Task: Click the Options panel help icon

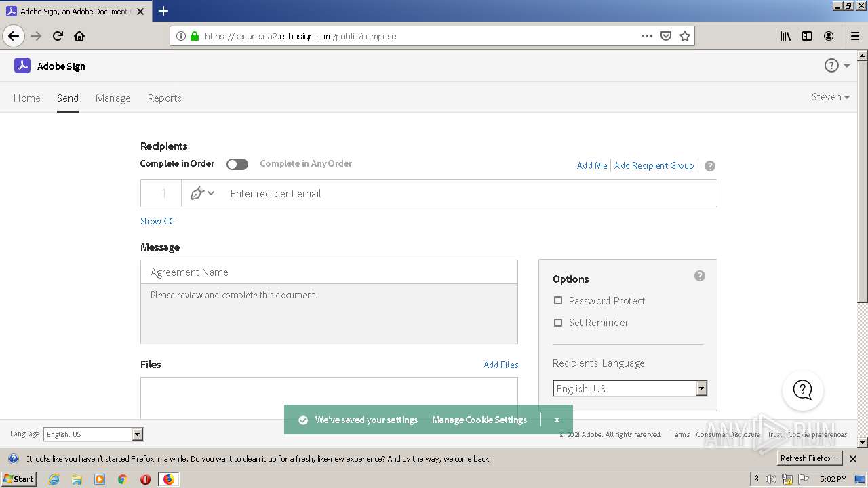Action: coord(700,276)
